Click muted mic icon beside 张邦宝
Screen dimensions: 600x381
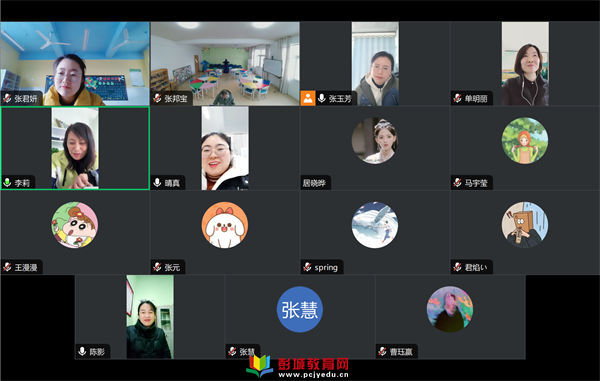[x=157, y=98]
